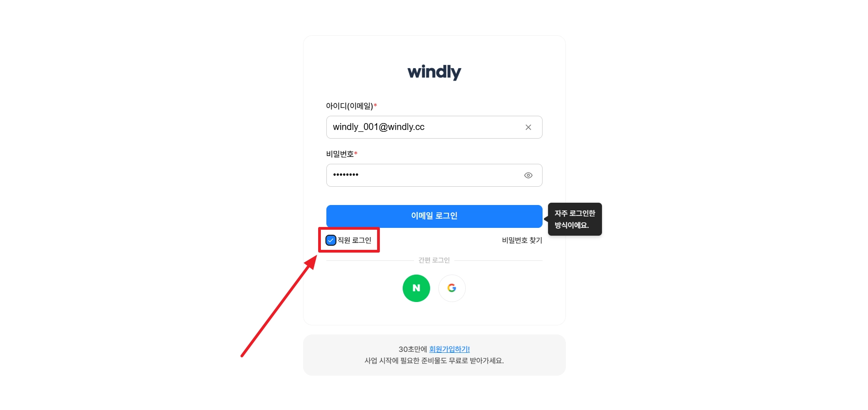
Task: Click the windly logo
Action: point(434,72)
